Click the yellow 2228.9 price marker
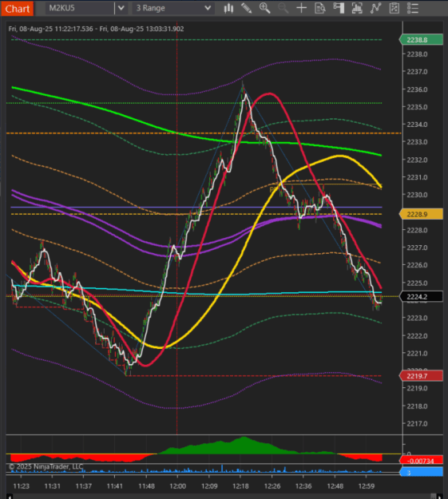Viewport: 448px width, 499px height. 421,214
